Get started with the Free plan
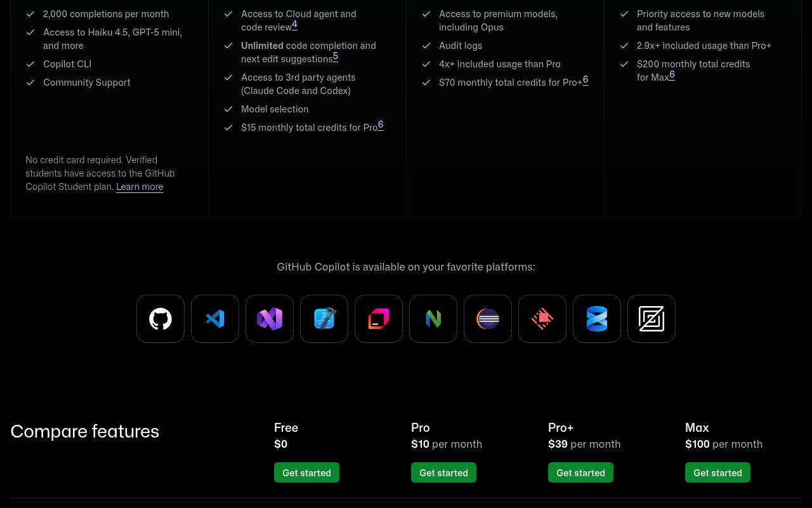This screenshot has width=812, height=508. (x=306, y=472)
